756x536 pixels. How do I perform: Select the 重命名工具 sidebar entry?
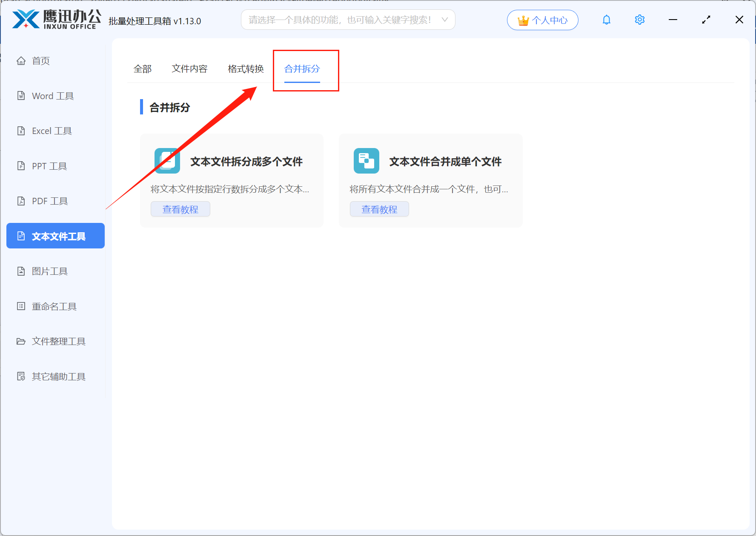54,306
